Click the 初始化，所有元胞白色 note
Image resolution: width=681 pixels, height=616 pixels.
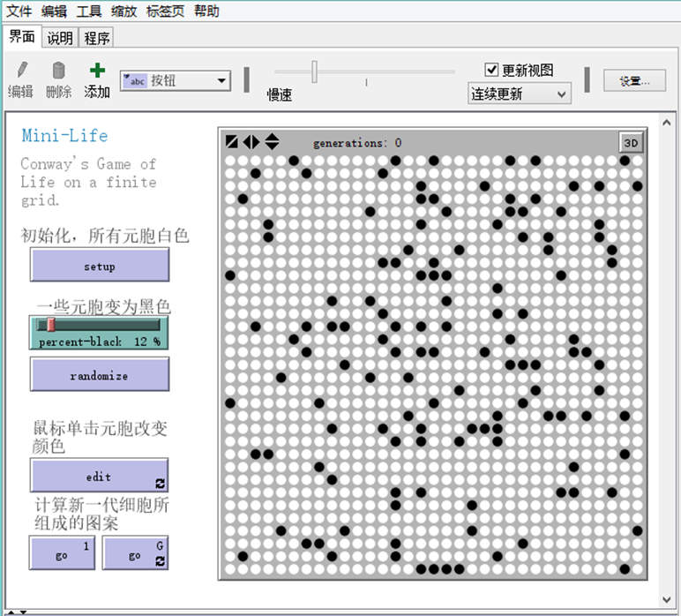(x=105, y=236)
